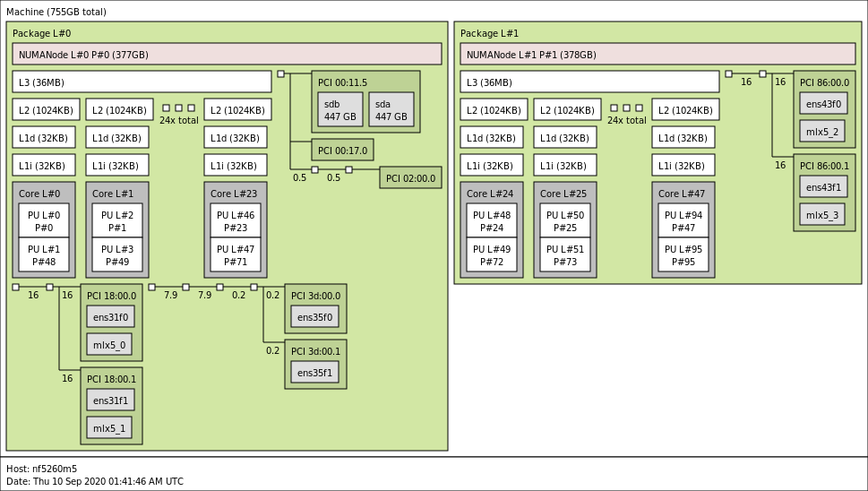Image resolution: width=868 pixels, height=491 pixels.
Task: Click the PCI 00:17.0 device box
Action: (342, 151)
